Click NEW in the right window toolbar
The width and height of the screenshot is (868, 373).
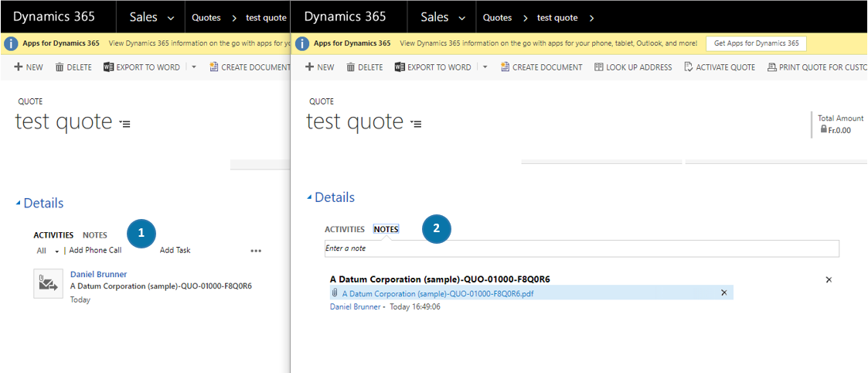coord(319,67)
